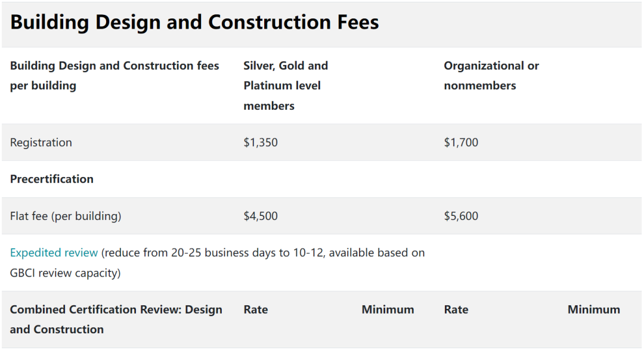
Task: Select the Precertification section label
Action: [52, 179]
